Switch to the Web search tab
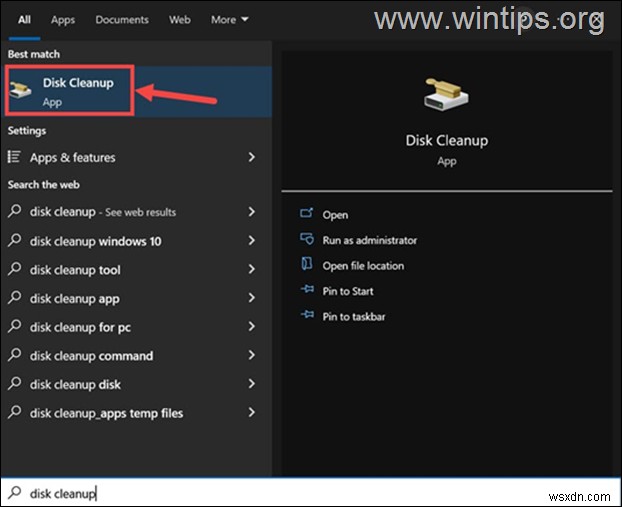The image size is (622, 507). pyautogui.click(x=180, y=19)
